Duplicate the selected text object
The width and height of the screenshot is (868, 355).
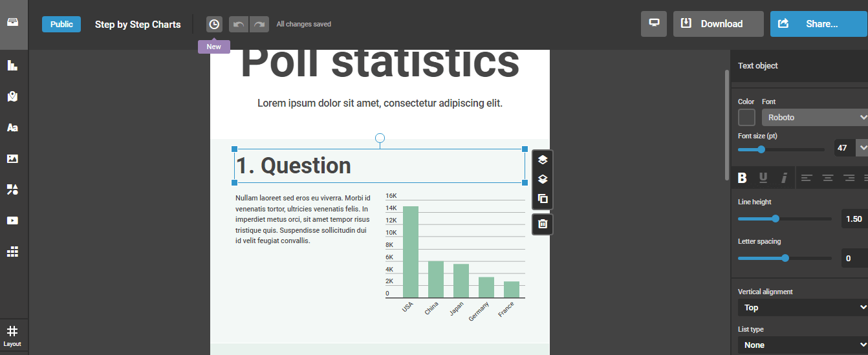[543, 199]
